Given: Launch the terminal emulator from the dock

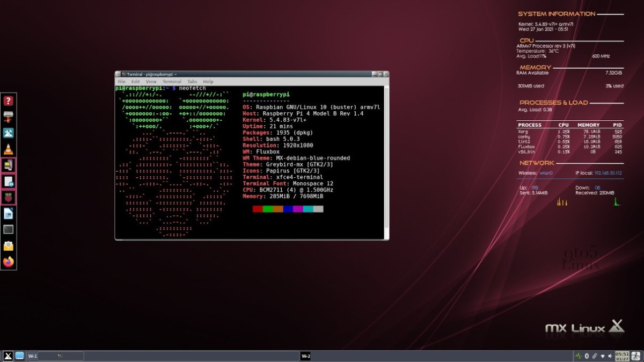Looking at the screenshot, I should click(x=9, y=230).
